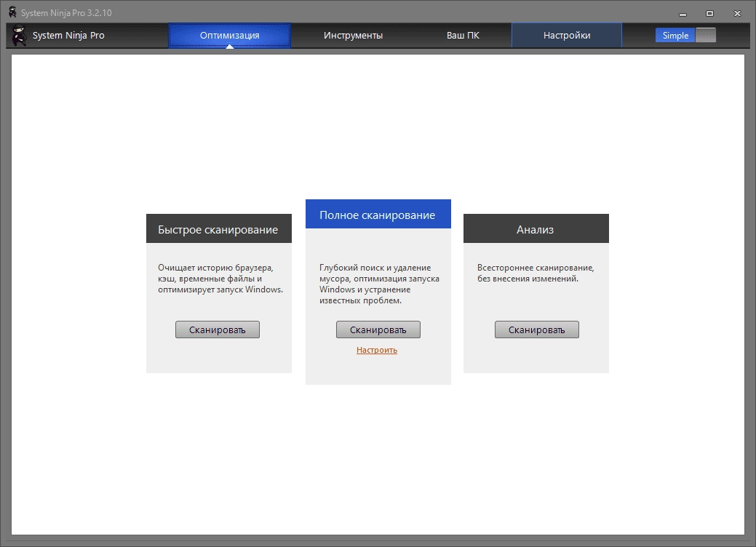Image resolution: width=756 pixels, height=547 pixels.
Task: Close the System Ninja Pro window
Action: (x=737, y=14)
